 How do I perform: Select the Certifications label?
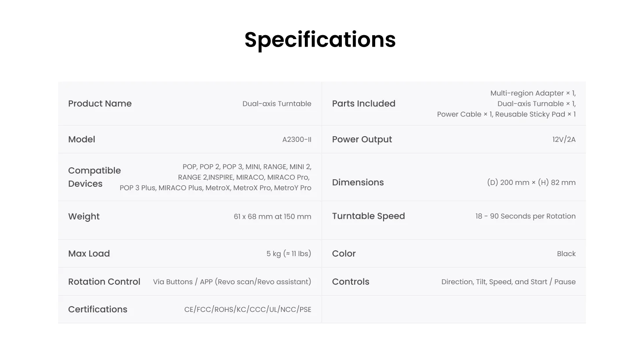98,309
